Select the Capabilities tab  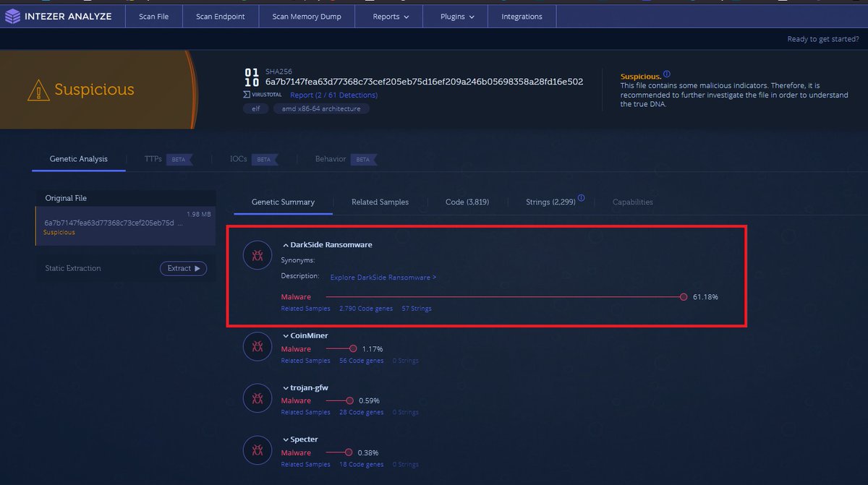(633, 202)
